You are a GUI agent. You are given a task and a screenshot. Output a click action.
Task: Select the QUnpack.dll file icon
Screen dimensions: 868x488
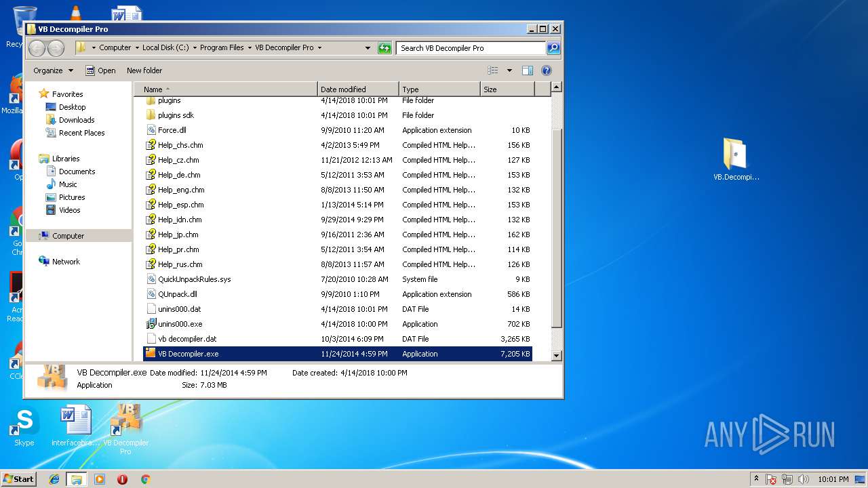pos(151,294)
